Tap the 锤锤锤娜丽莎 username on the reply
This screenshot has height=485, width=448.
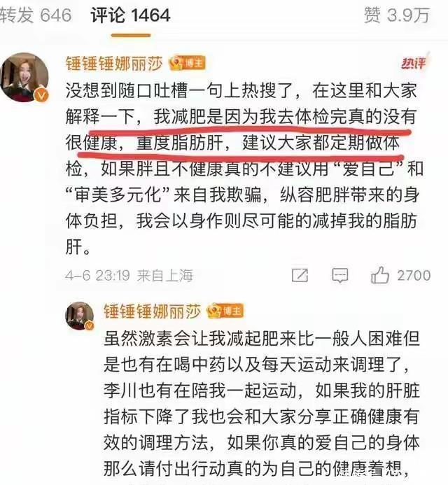(152, 311)
